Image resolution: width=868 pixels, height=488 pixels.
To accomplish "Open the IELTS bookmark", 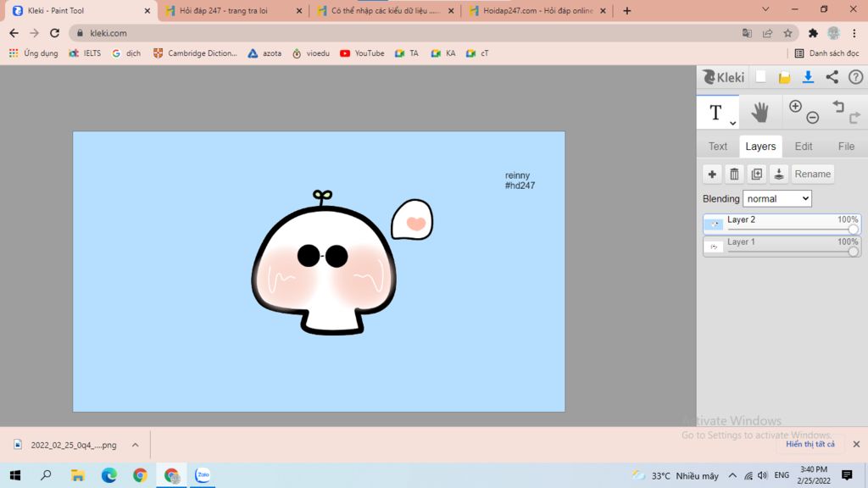I will [85, 53].
